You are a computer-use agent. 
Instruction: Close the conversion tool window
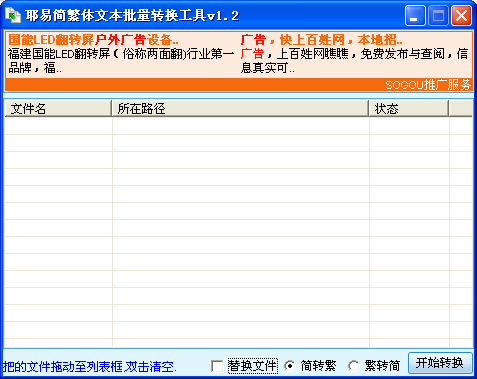point(461,15)
